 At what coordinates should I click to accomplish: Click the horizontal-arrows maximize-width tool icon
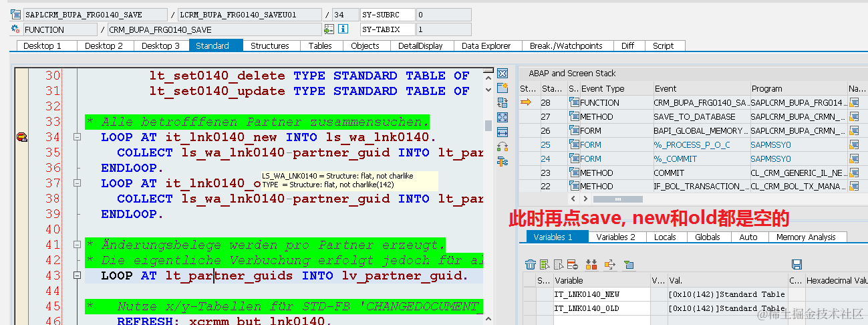502,132
